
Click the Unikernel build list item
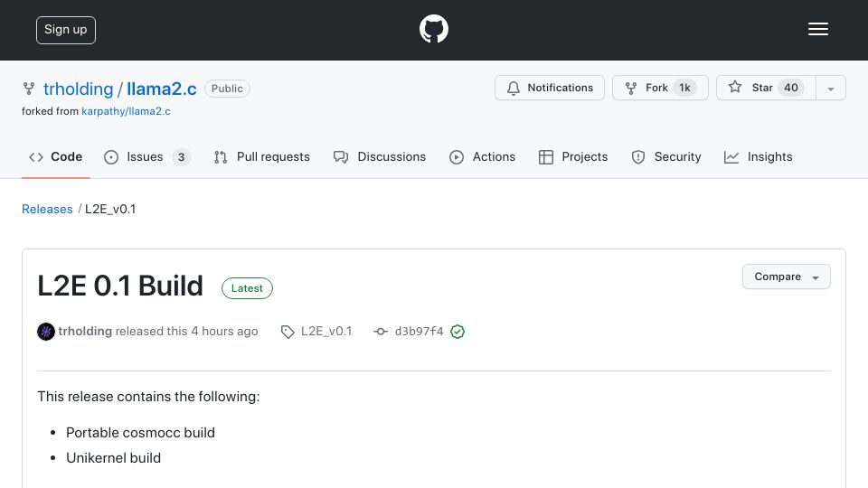[114, 458]
